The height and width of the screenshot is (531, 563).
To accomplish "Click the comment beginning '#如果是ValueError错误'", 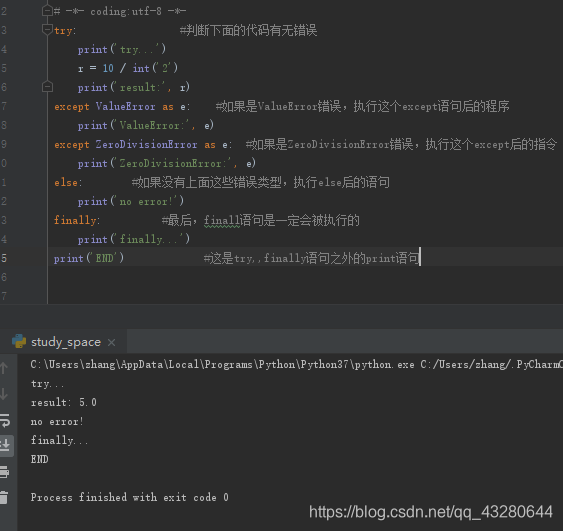I will pos(362,106).
